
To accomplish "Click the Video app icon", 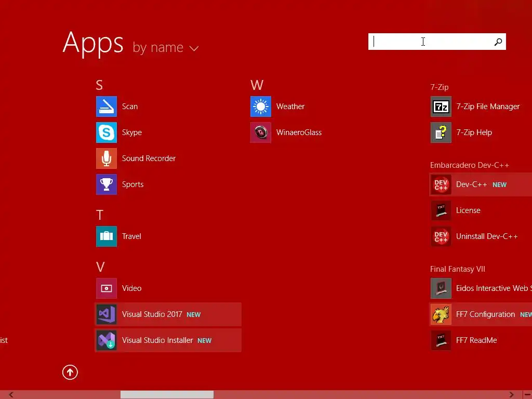I will (x=106, y=288).
